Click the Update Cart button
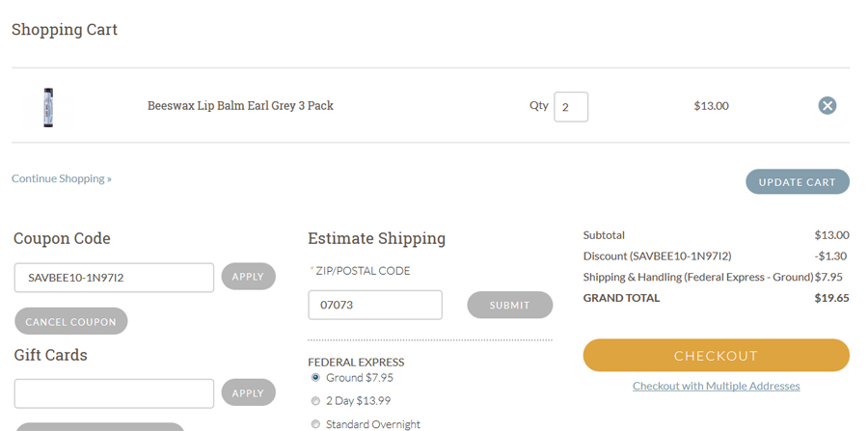The height and width of the screenshot is (431, 868). (798, 181)
